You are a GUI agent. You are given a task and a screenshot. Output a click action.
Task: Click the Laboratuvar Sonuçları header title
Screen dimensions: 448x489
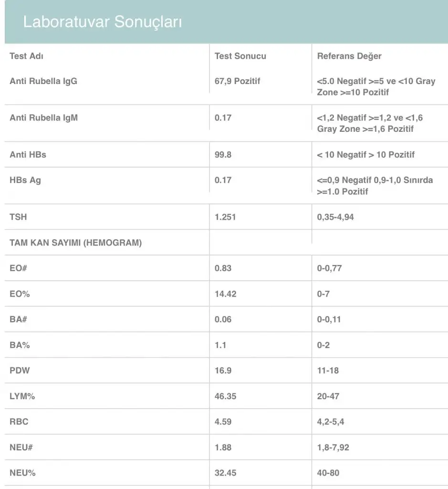[x=103, y=22]
